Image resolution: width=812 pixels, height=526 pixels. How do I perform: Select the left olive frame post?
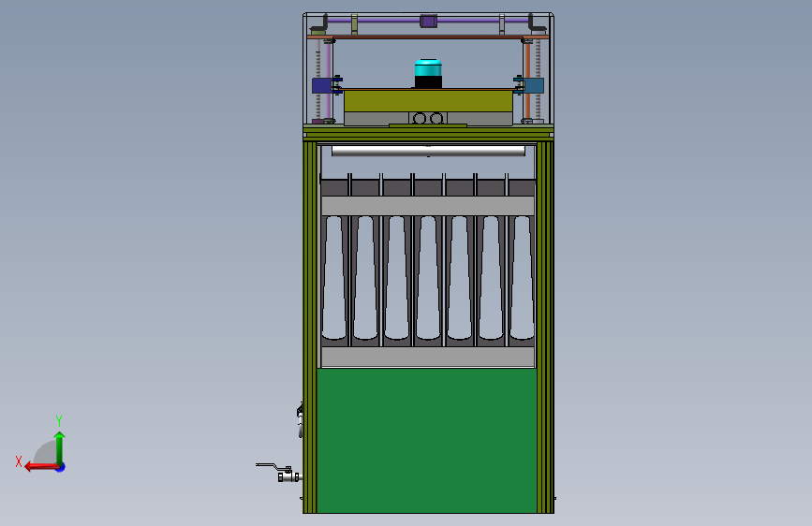pyautogui.click(x=310, y=328)
